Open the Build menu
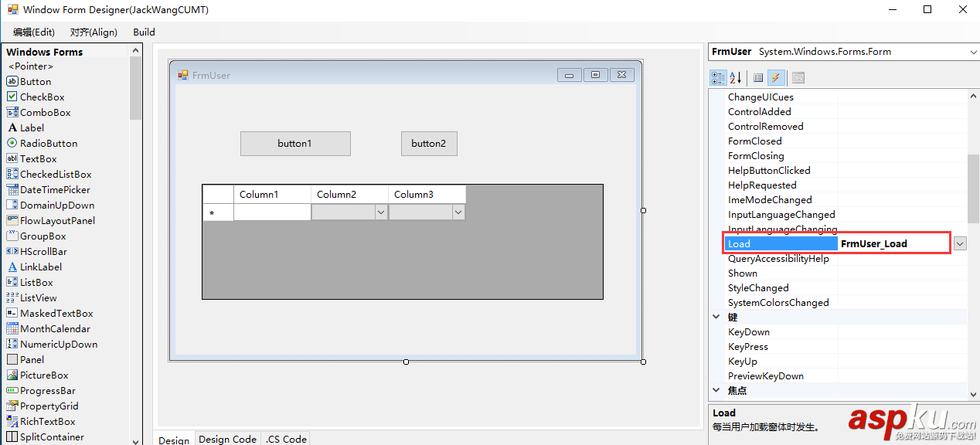Image resolution: width=980 pixels, height=445 pixels. 144,32
